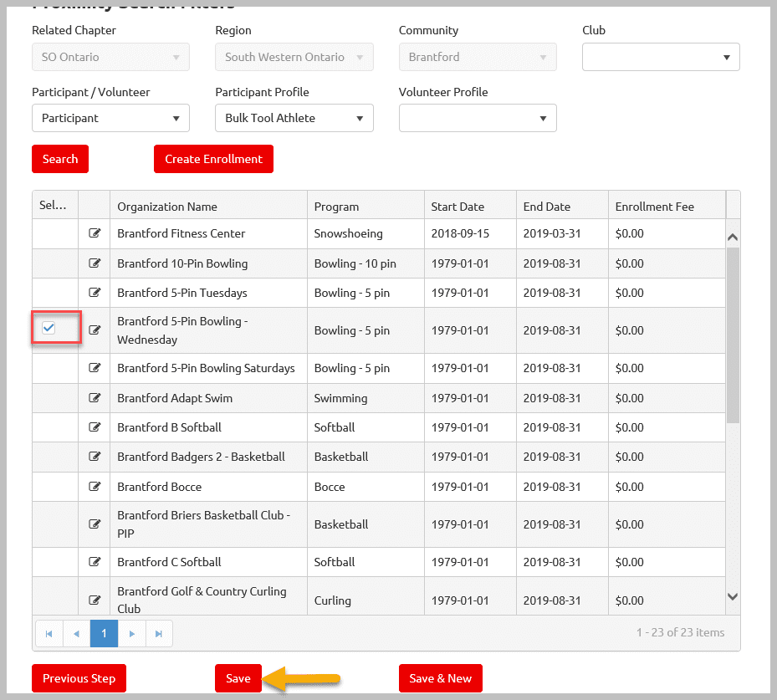Open edit for Brantford 5-Pin Bowling - Wednesday
The image size is (777, 700).
tap(95, 330)
